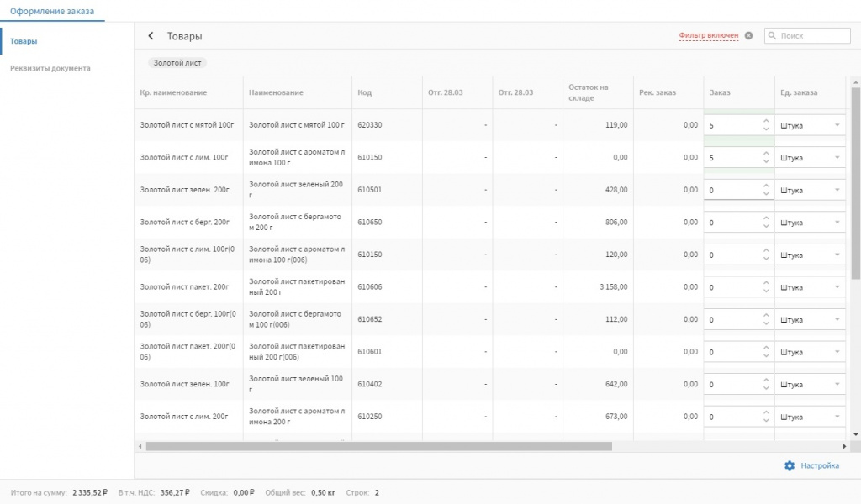
Task: Click the НДС value 356,27 ₽
Action: pyautogui.click(x=175, y=492)
